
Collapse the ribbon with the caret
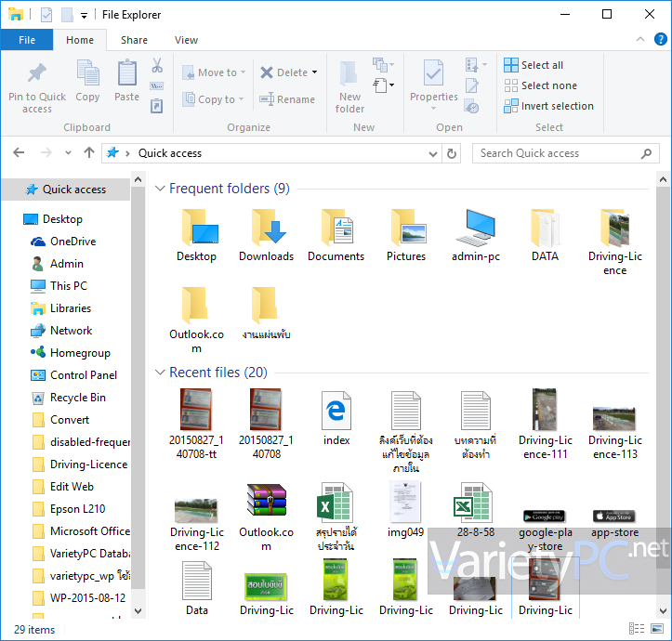click(x=640, y=39)
